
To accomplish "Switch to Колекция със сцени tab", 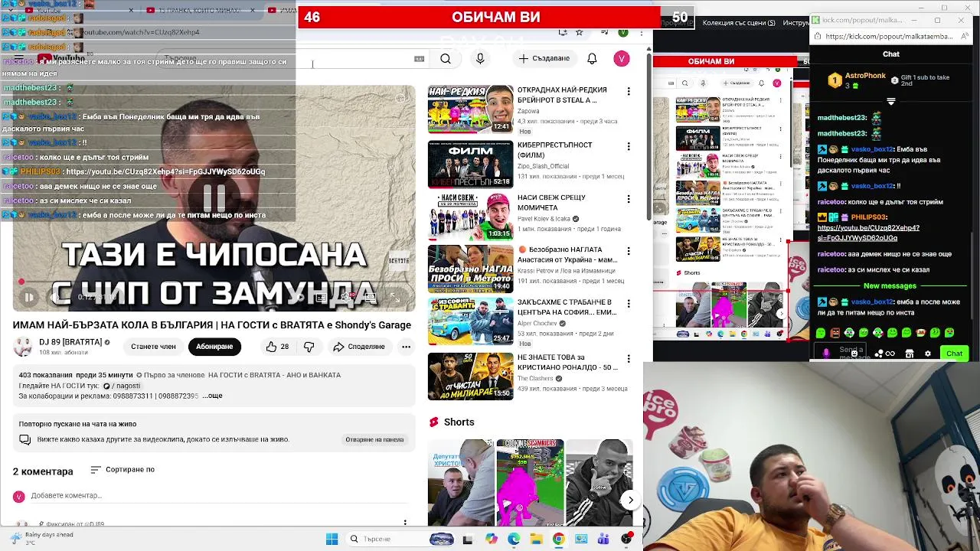I will [739, 23].
